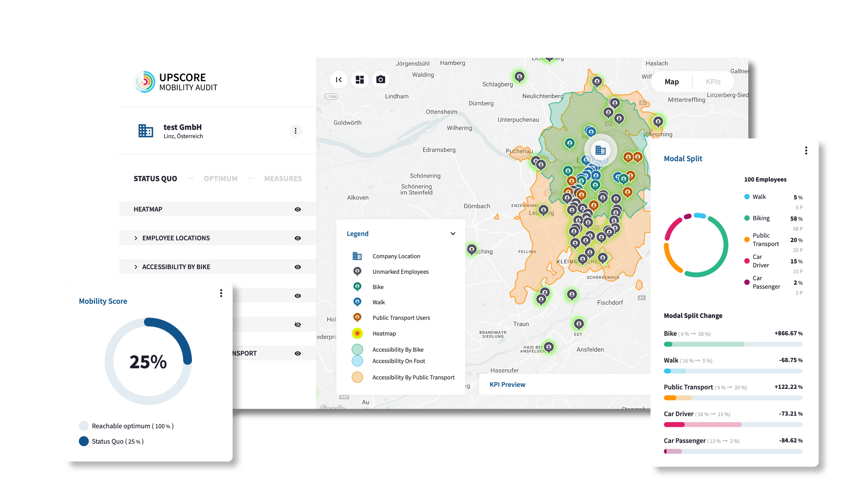
Task: Click the collapse sidebar arrow icon
Action: pos(339,80)
